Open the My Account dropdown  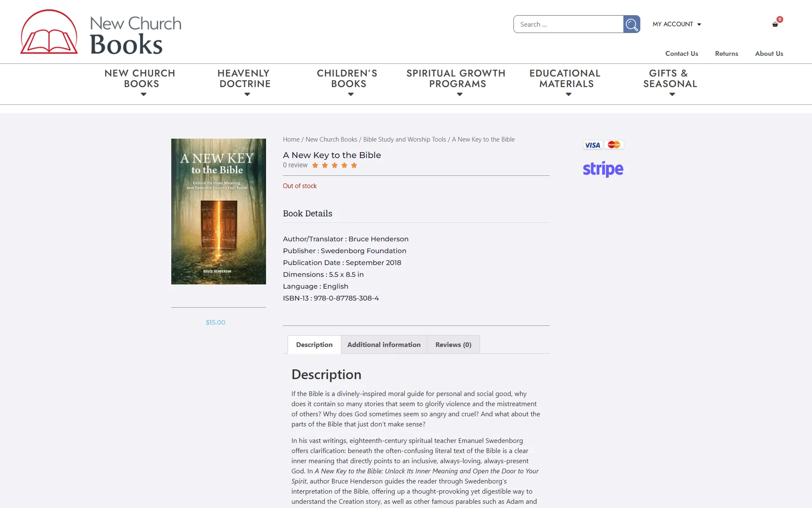[677, 24]
